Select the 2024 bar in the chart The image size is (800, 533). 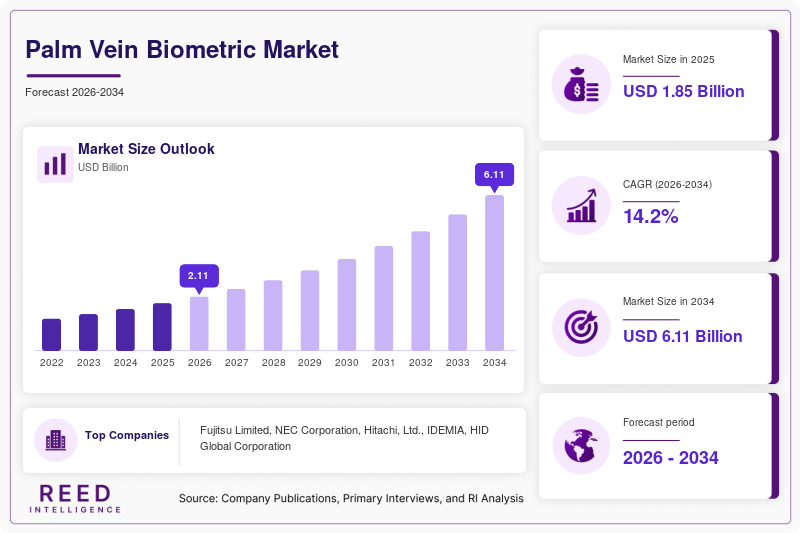click(126, 329)
